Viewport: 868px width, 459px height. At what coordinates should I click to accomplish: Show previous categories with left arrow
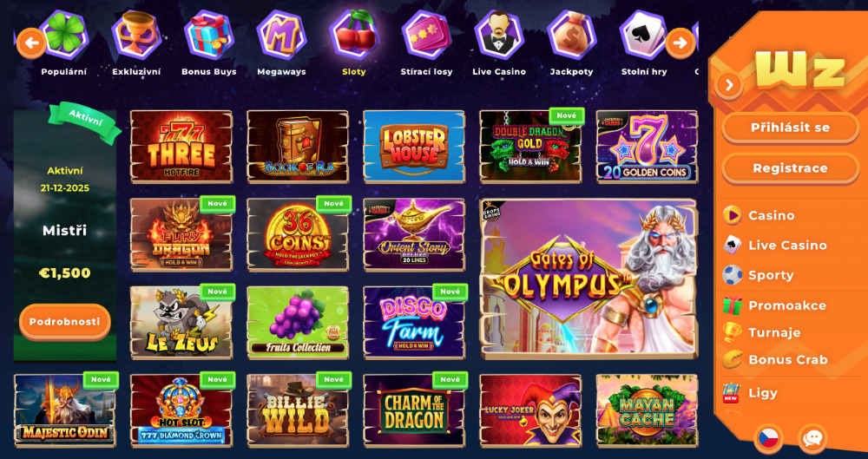(x=31, y=43)
